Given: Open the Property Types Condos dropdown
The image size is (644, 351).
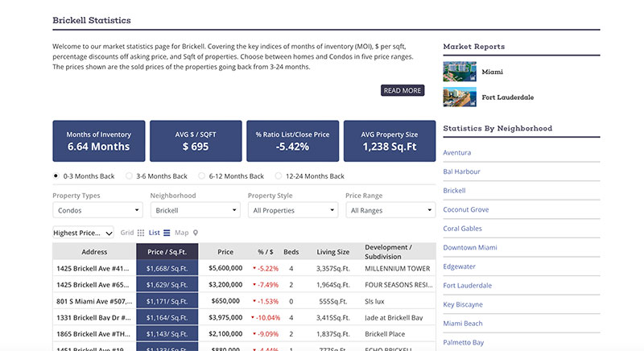Looking at the screenshot, I should pyautogui.click(x=97, y=210).
